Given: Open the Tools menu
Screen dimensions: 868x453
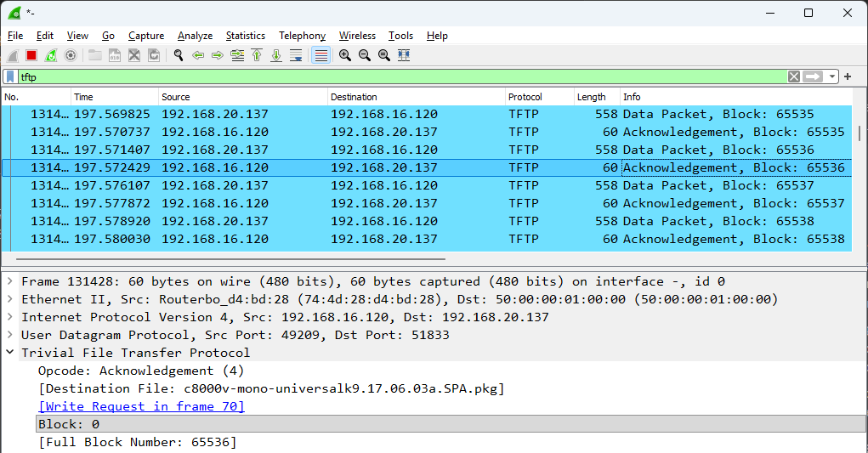Looking at the screenshot, I should tap(400, 36).
